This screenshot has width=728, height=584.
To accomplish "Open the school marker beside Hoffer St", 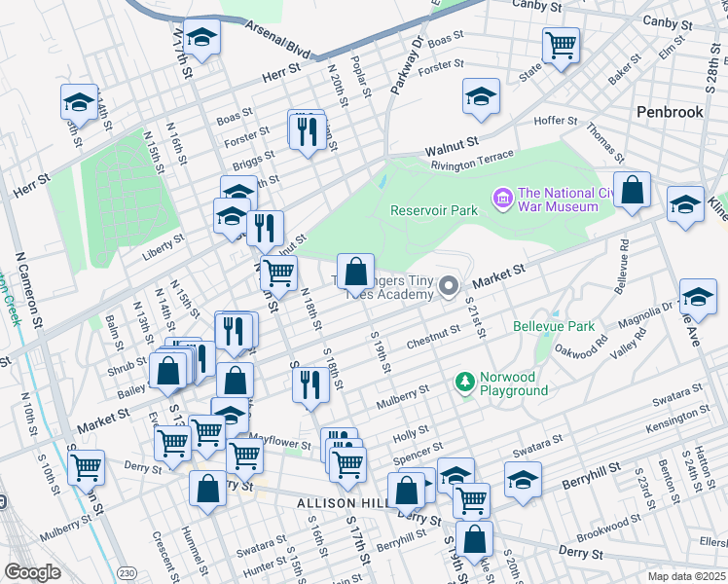I will 480,96.
